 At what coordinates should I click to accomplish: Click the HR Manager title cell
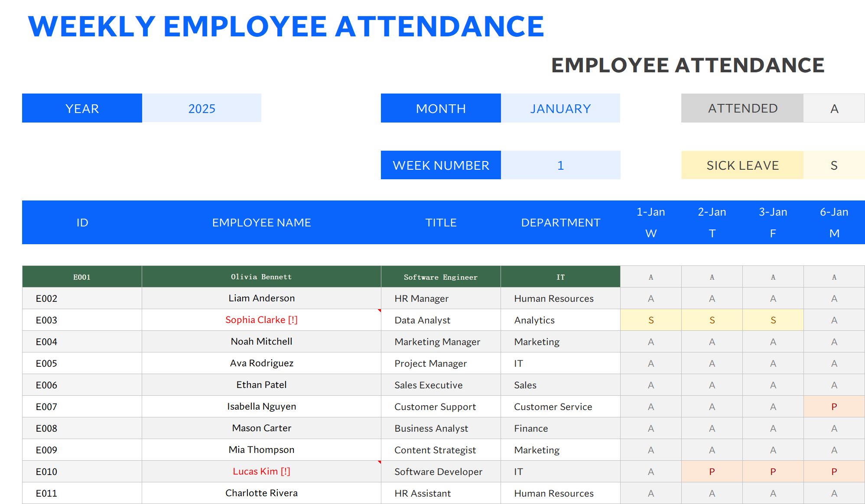coord(441,298)
